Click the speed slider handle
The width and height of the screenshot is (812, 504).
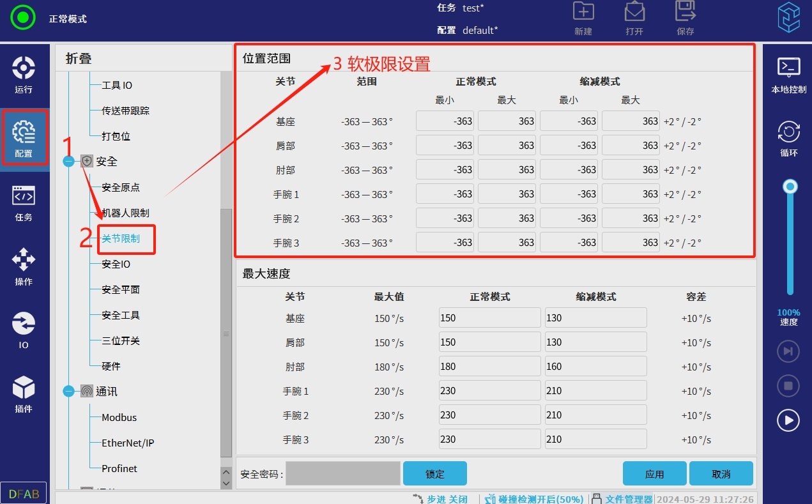[x=790, y=187]
